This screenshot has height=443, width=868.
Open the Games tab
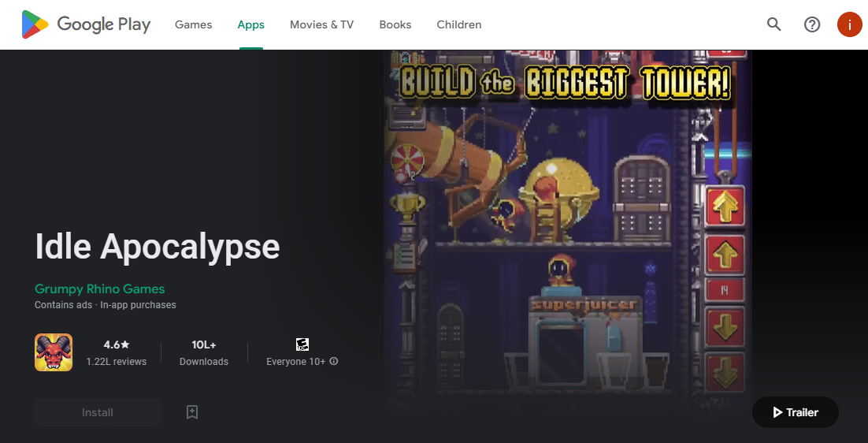tap(193, 24)
